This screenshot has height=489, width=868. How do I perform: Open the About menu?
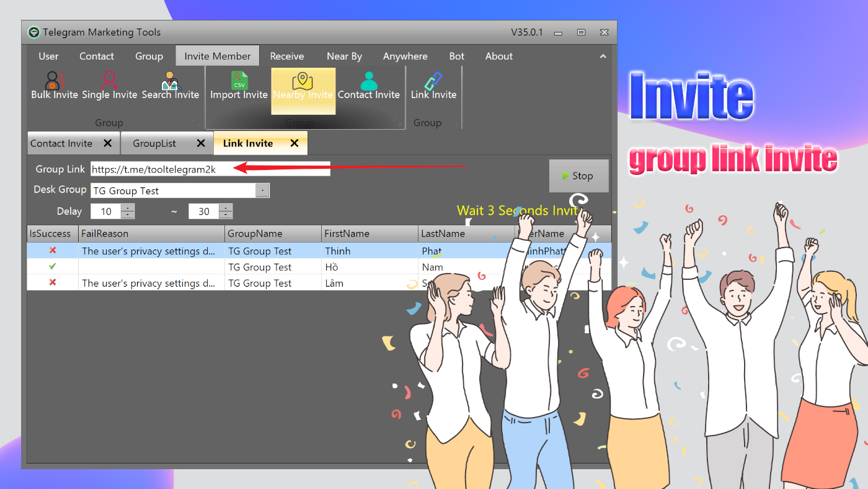click(x=498, y=56)
